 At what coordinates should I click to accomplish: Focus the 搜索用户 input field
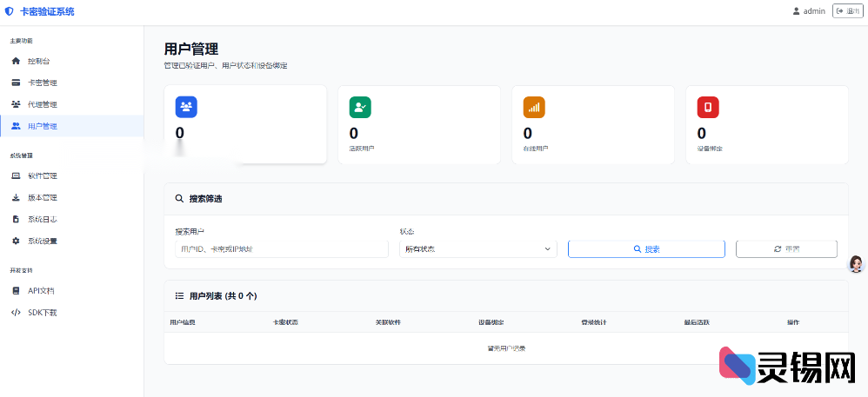282,249
